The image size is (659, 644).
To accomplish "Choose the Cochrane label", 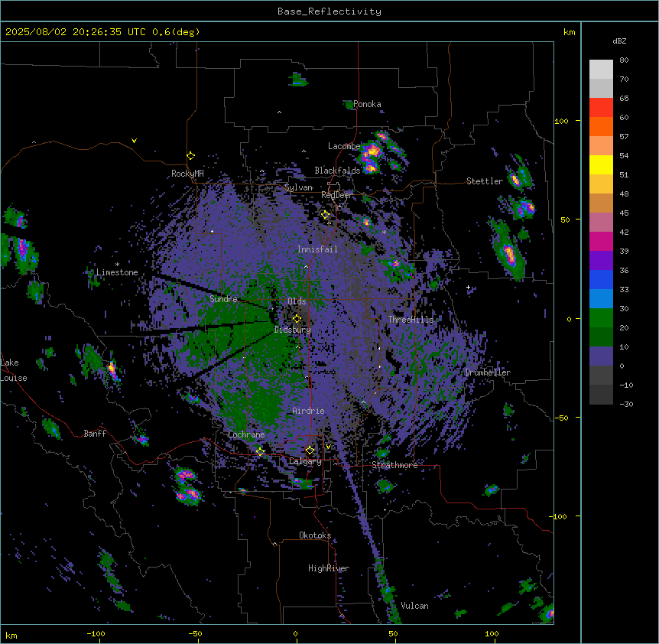I will tap(246, 434).
